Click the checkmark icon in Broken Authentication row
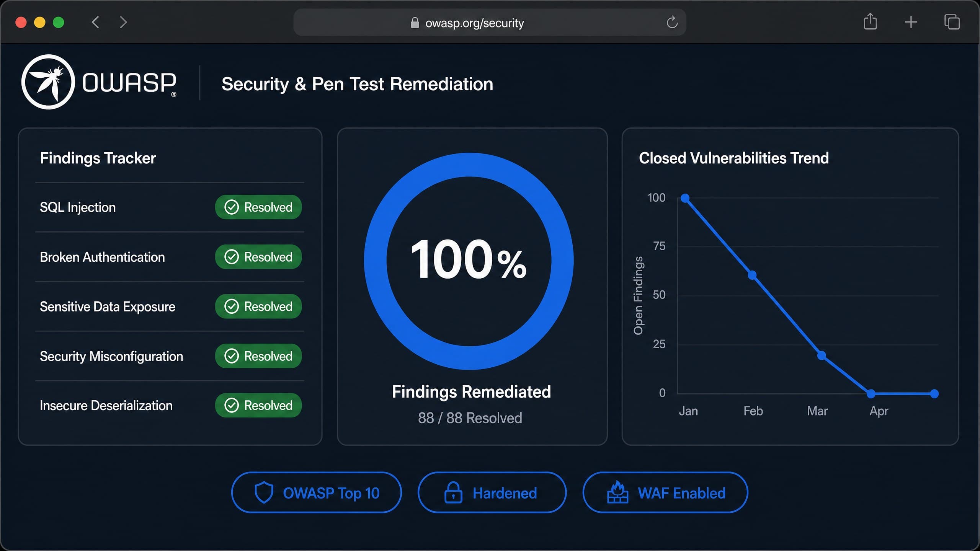The width and height of the screenshot is (980, 551). pos(232,257)
